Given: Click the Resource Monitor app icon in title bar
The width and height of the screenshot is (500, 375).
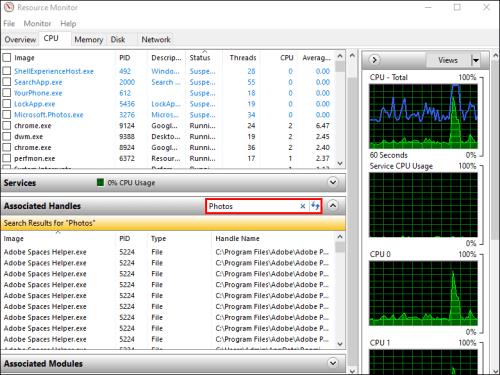Looking at the screenshot, I should (9, 7).
